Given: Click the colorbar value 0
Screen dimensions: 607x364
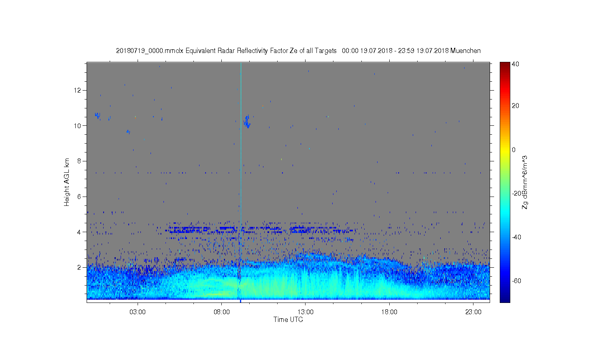Looking at the screenshot, I should (514, 150).
